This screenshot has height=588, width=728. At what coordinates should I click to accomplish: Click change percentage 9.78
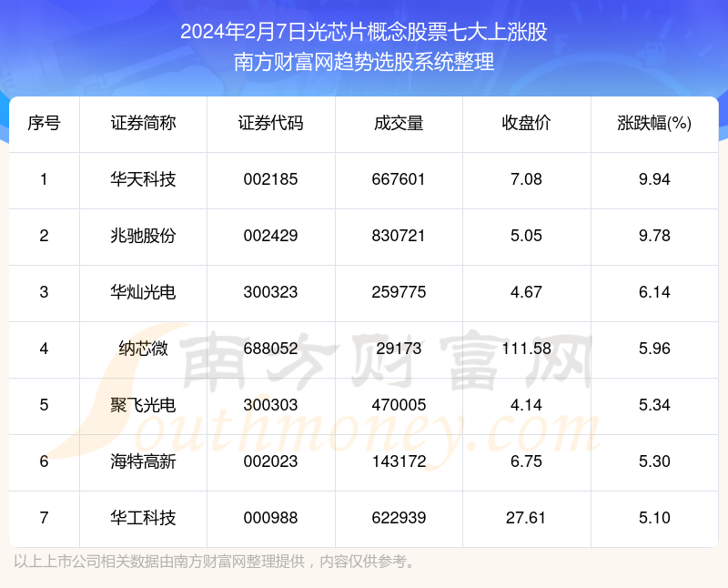pos(654,236)
